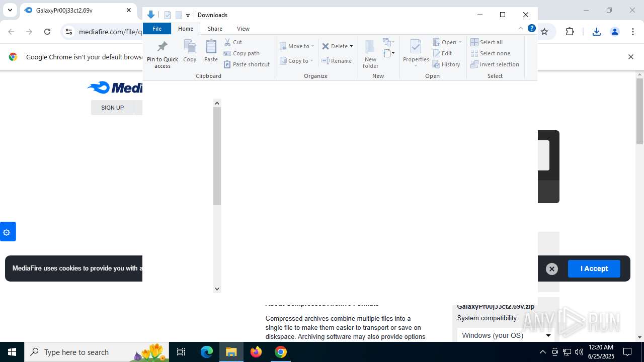The height and width of the screenshot is (362, 644).
Task: Click Invert selection in ribbon
Action: point(495,64)
